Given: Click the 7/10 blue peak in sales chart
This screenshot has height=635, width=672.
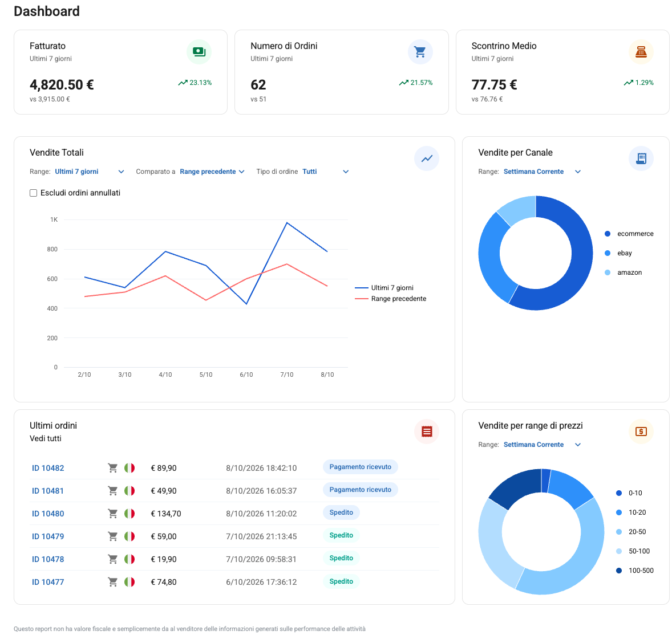Looking at the screenshot, I should [x=287, y=223].
